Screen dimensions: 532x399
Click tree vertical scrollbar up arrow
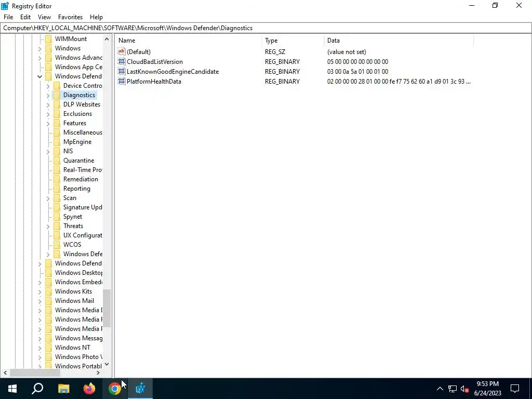click(107, 39)
